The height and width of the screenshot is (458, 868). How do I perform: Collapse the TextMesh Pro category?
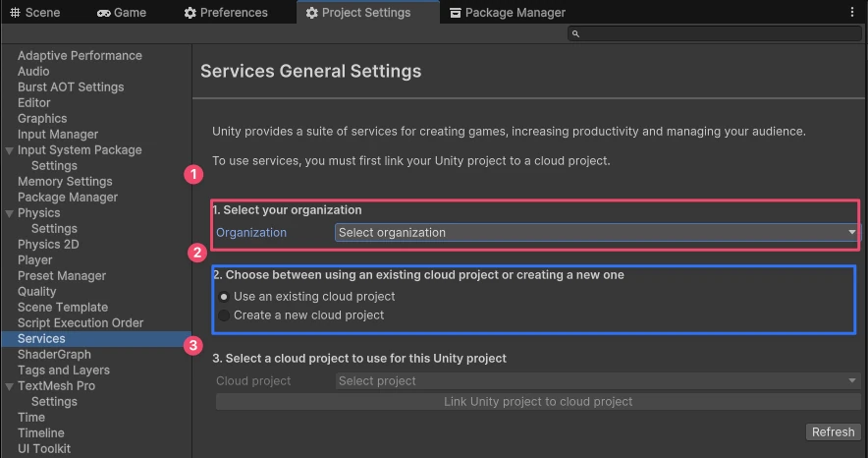tap(10, 386)
